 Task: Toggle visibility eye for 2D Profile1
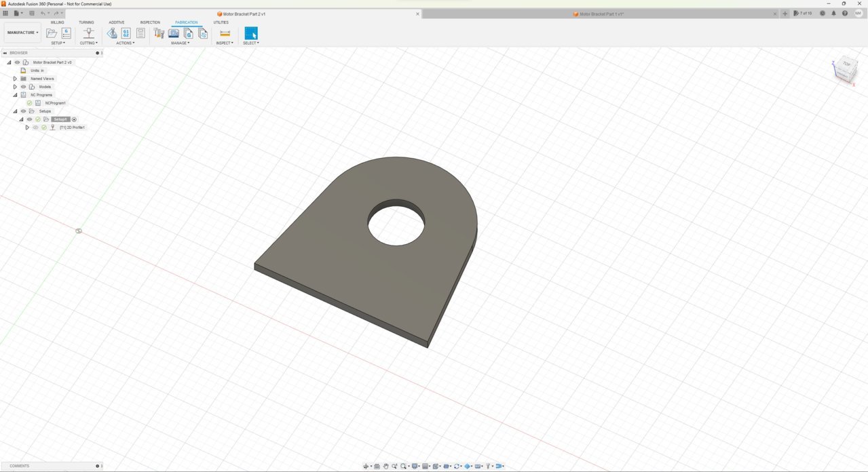point(36,127)
